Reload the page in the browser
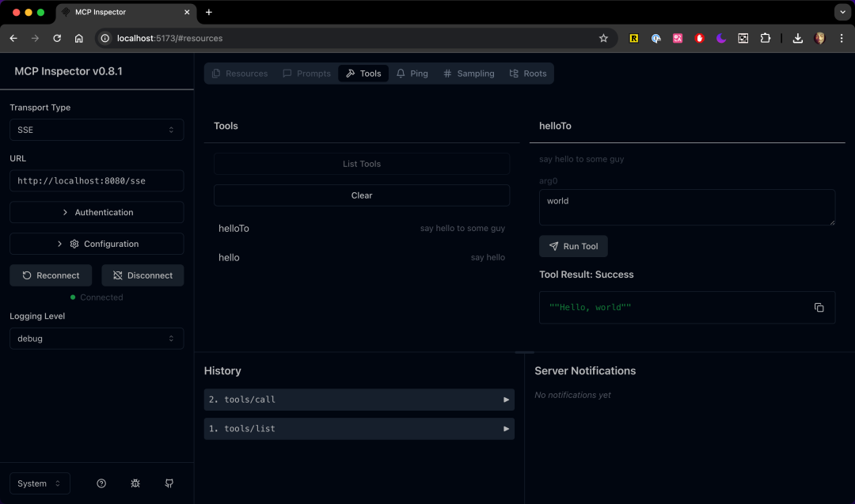Viewport: 855px width, 504px height. (57, 38)
